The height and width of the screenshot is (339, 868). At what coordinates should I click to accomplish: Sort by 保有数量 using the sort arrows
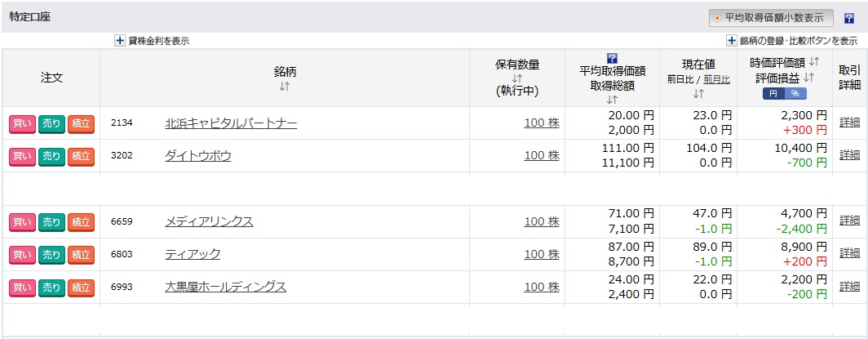pos(517,78)
